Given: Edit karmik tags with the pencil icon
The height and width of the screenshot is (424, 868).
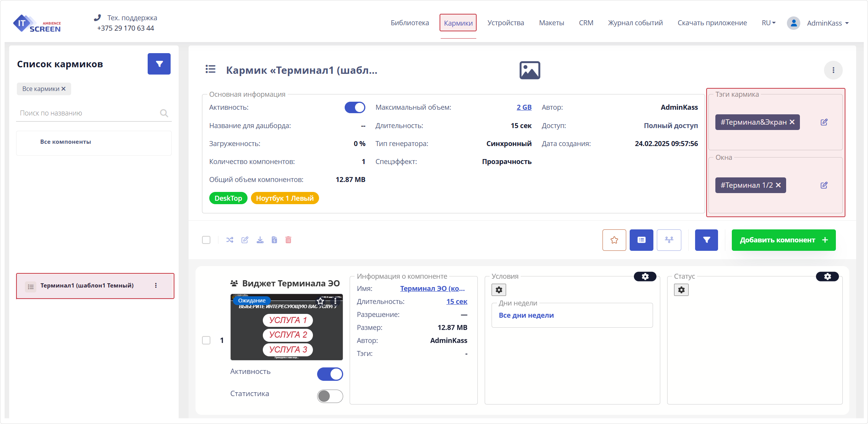Looking at the screenshot, I should click(x=824, y=122).
